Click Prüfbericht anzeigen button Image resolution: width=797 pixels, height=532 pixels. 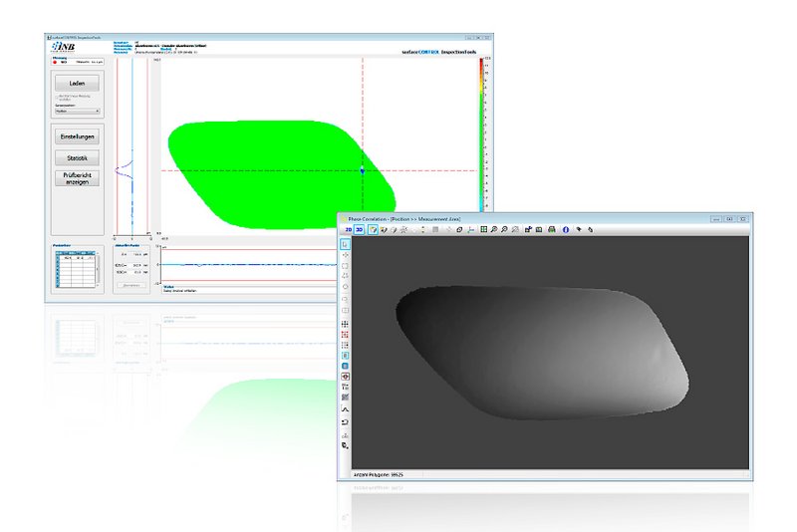(x=77, y=178)
